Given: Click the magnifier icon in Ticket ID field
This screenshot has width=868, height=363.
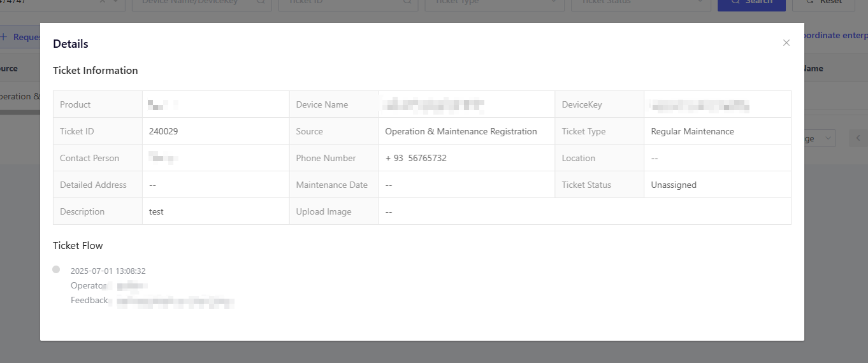Looking at the screenshot, I should point(407,2).
